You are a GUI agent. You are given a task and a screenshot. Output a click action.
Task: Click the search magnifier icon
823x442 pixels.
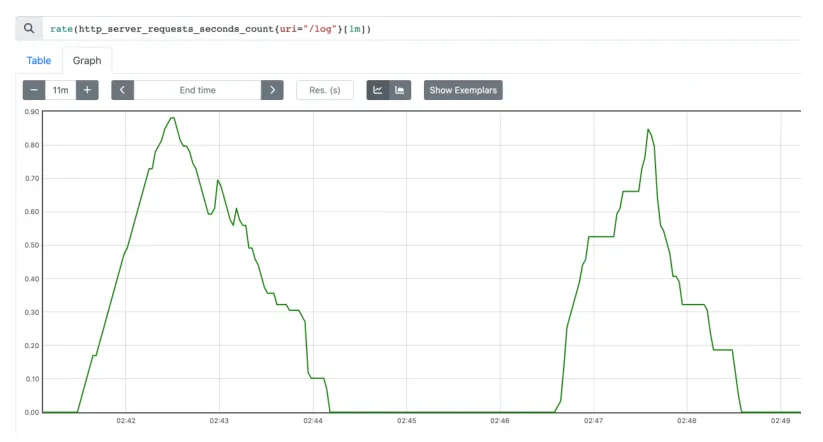[x=29, y=28]
